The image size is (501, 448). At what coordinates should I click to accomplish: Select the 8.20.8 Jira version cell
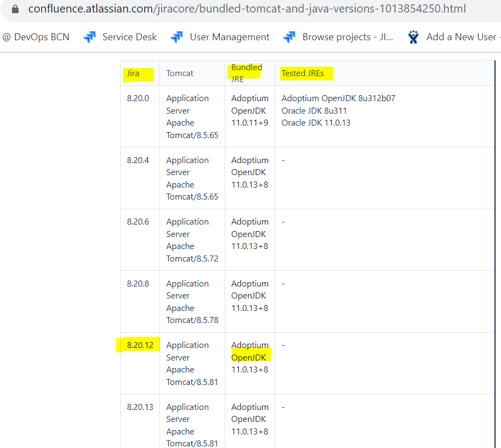140,302
